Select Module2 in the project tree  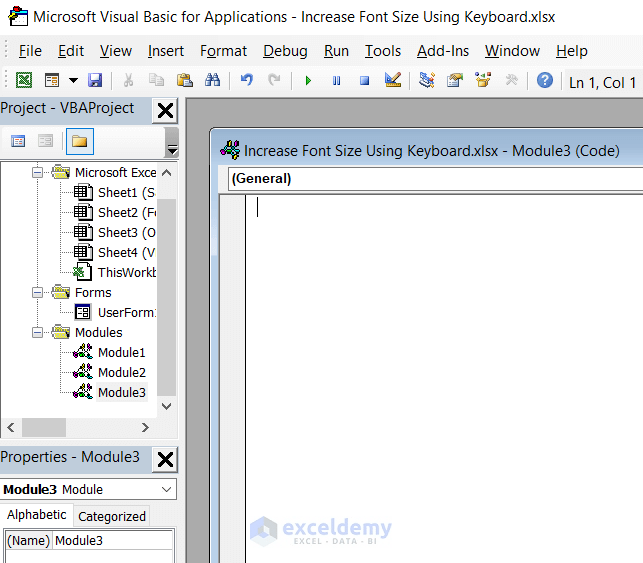coord(109,372)
